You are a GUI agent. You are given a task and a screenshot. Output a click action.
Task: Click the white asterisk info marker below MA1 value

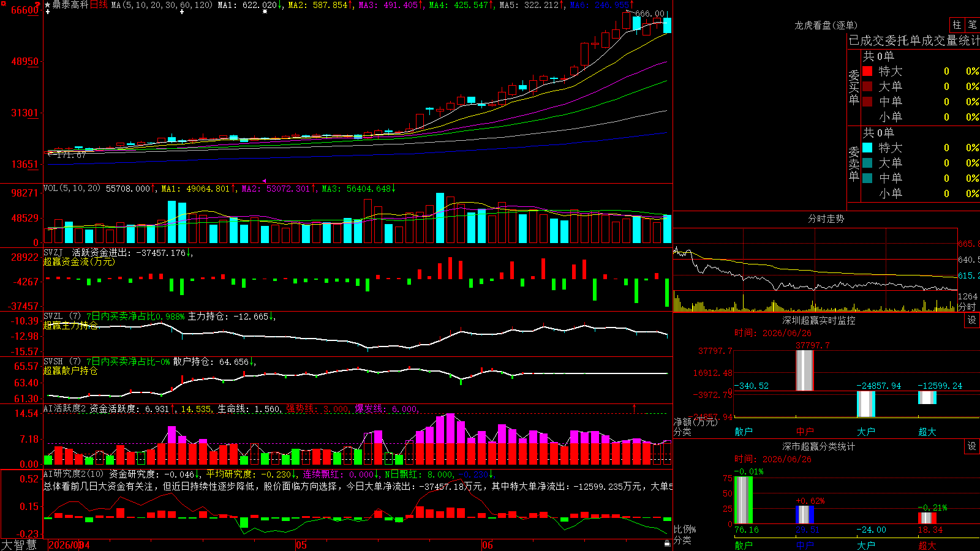(x=265, y=12)
